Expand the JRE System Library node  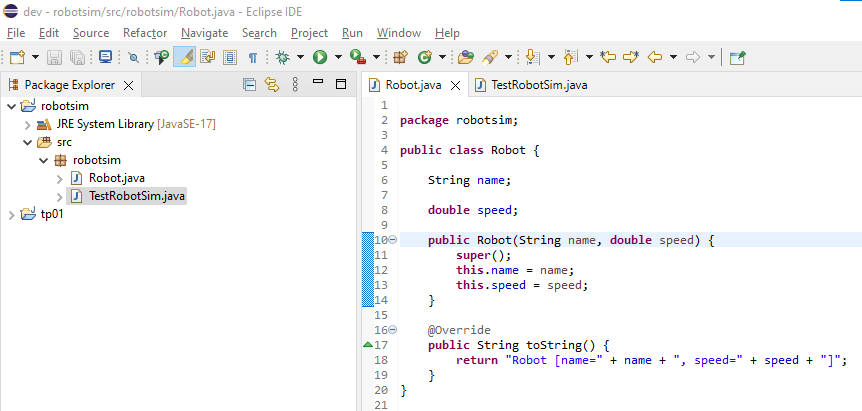(x=27, y=124)
